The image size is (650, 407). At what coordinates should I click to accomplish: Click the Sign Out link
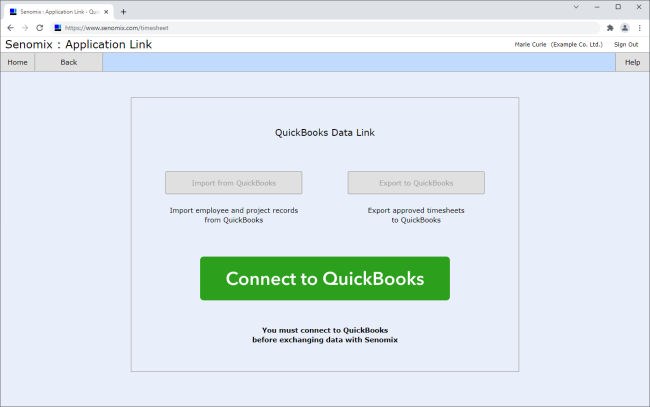point(626,44)
